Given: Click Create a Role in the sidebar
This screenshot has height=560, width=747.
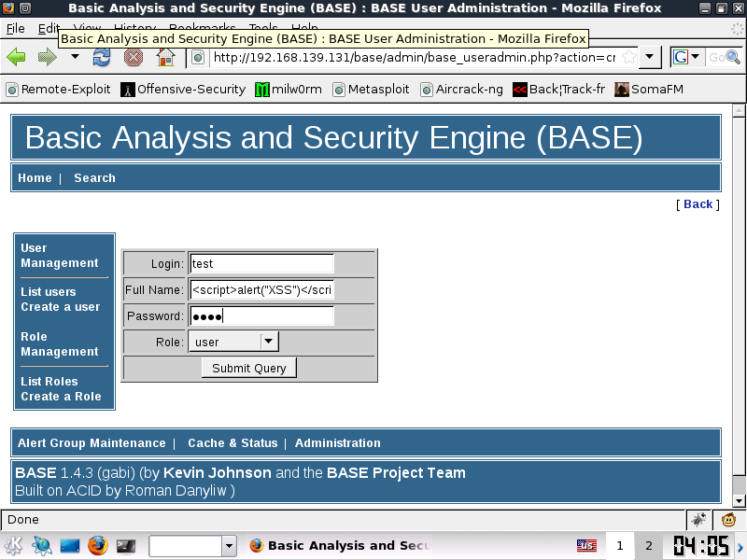Looking at the screenshot, I should coord(61,397).
